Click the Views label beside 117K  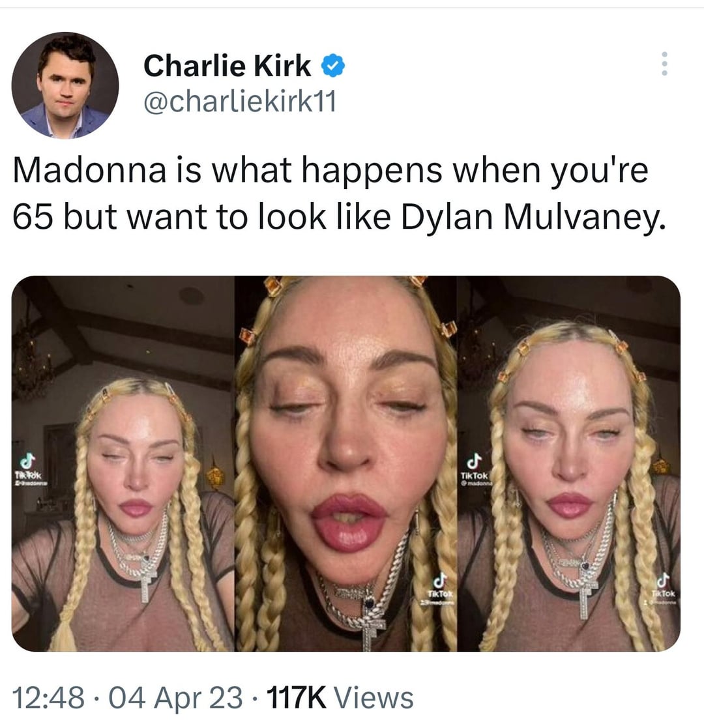coord(374,698)
